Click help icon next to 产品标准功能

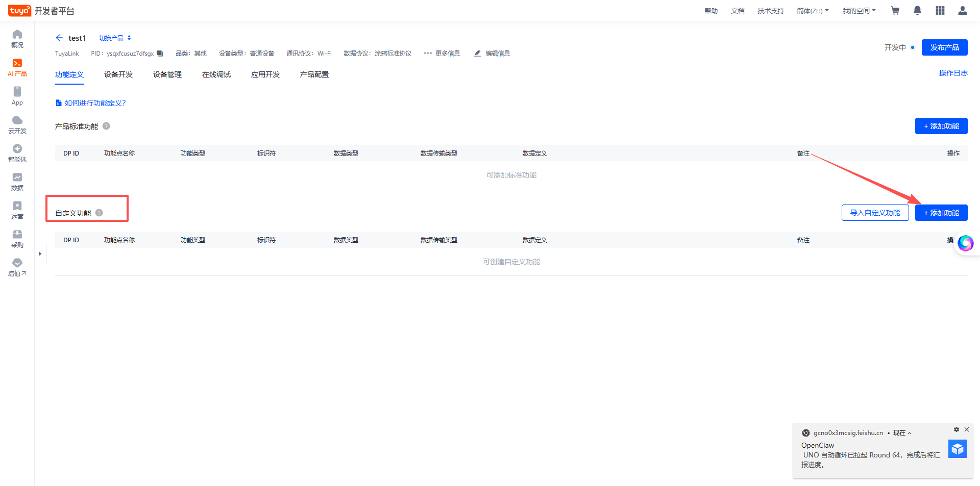click(106, 126)
